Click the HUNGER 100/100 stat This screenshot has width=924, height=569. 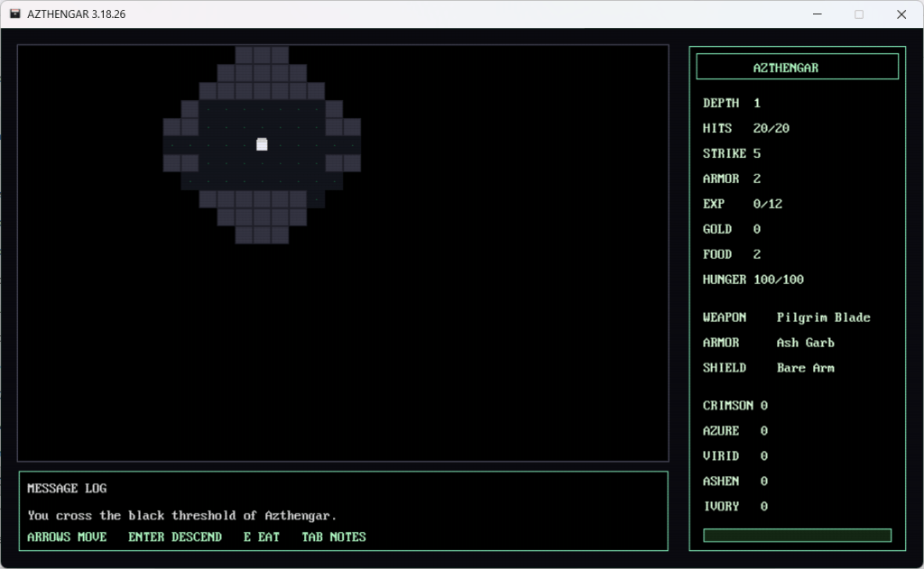coord(753,280)
